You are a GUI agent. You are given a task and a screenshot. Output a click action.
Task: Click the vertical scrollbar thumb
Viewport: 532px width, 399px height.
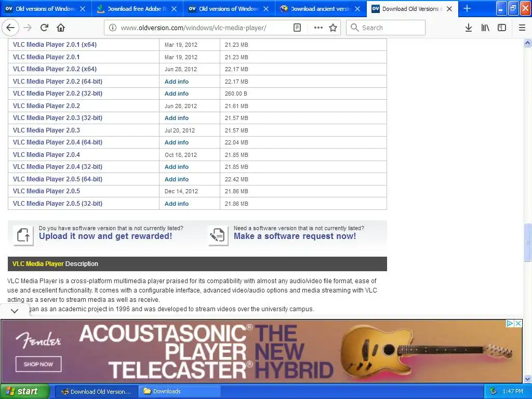(x=527, y=242)
